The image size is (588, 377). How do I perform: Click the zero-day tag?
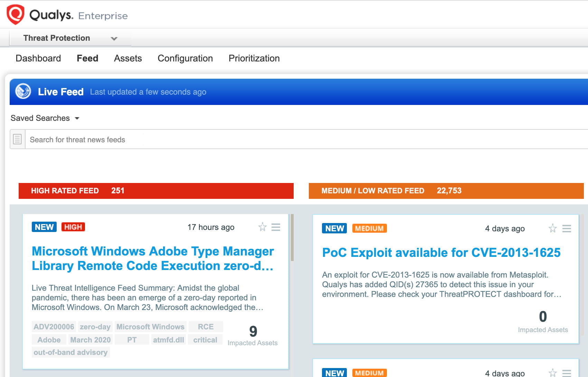click(x=95, y=327)
